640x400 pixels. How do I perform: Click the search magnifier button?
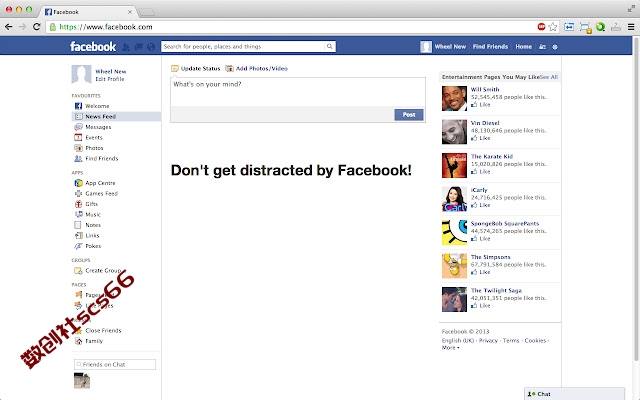coord(329,47)
